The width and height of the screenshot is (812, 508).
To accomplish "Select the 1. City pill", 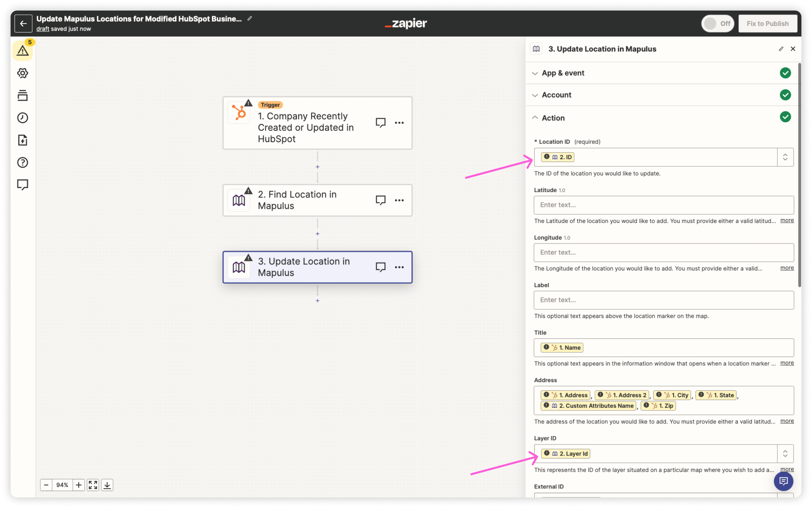I will point(672,395).
